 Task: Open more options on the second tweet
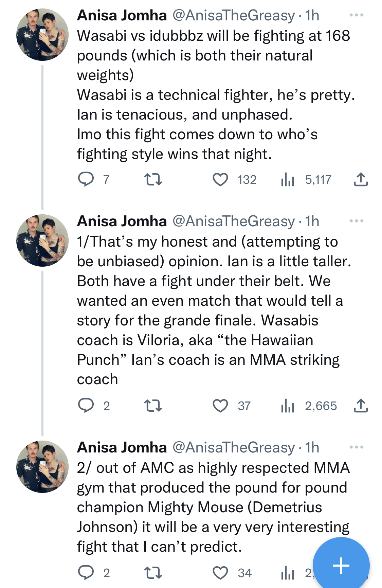pos(357,221)
